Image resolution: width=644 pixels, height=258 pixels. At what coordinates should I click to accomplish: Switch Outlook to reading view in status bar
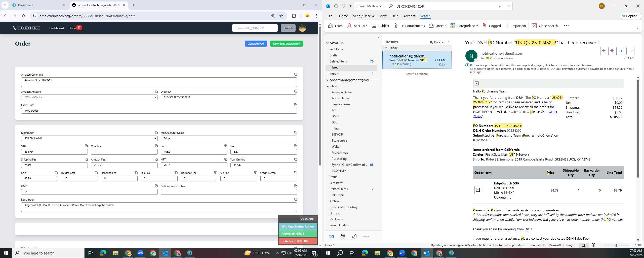[x=593, y=245]
